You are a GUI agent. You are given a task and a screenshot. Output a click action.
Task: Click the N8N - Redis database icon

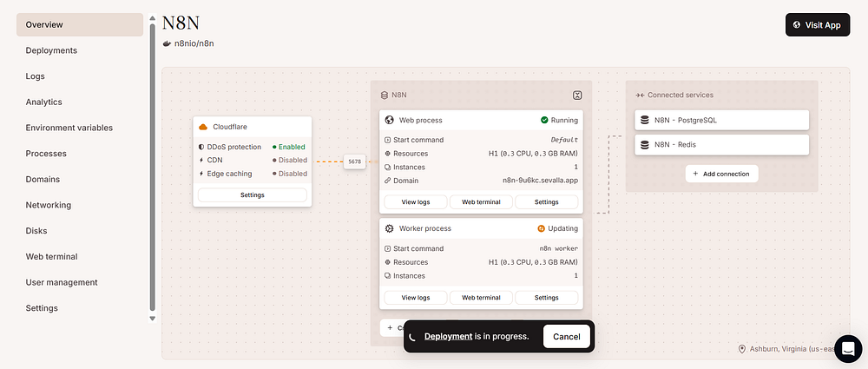pyautogui.click(x=644, y=144)
